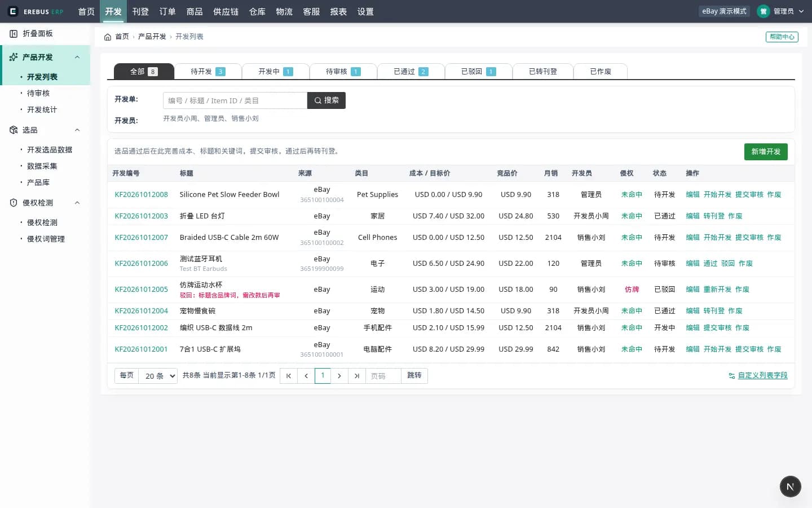Open 开发选品数据 in the sidebar
This screenshot has height=508, width=812.
[50, 150]
